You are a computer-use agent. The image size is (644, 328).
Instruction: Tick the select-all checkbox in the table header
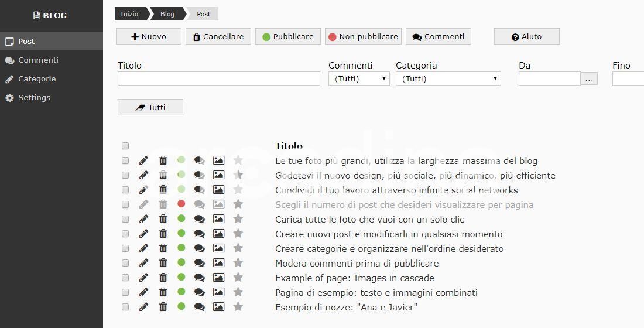tap(125, 146)
